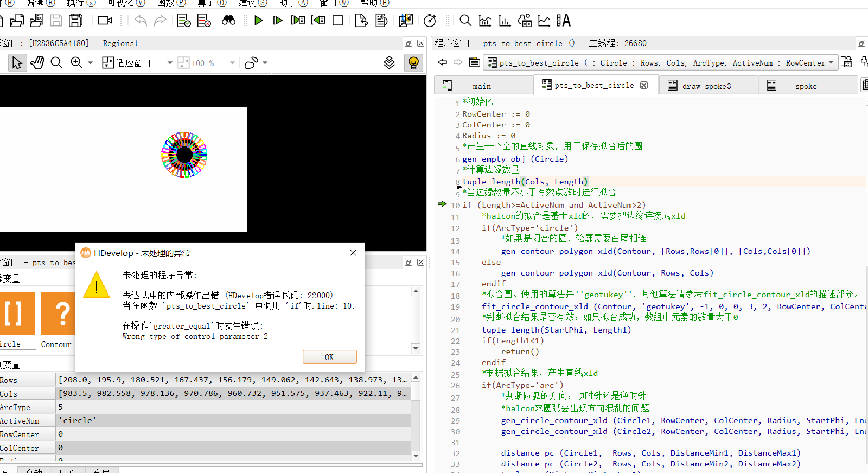Switch to the draw_spoke3 tab
Screen dimensions: 868x473
(706, 86)
